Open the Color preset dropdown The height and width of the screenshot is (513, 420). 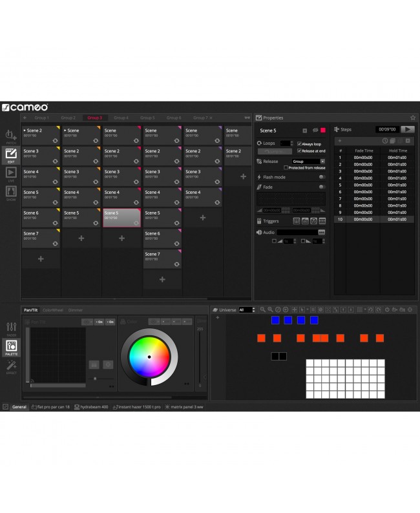click(154, 322)
